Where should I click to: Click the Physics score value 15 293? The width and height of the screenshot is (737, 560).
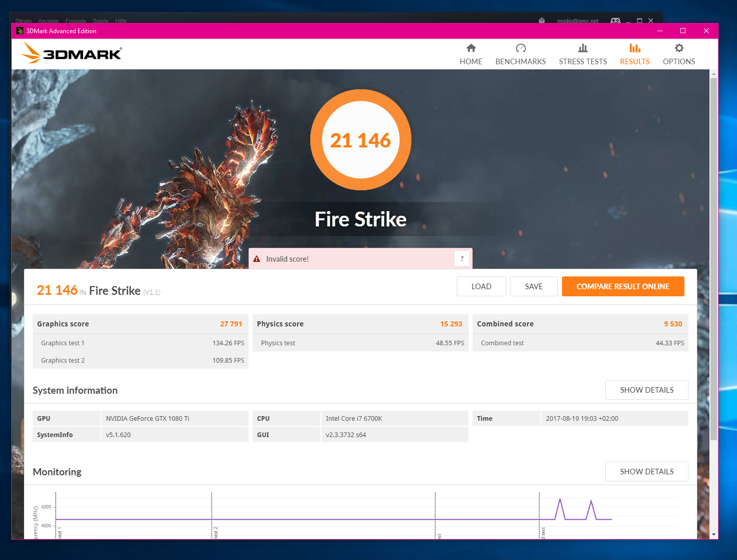[x=451, y=324]
